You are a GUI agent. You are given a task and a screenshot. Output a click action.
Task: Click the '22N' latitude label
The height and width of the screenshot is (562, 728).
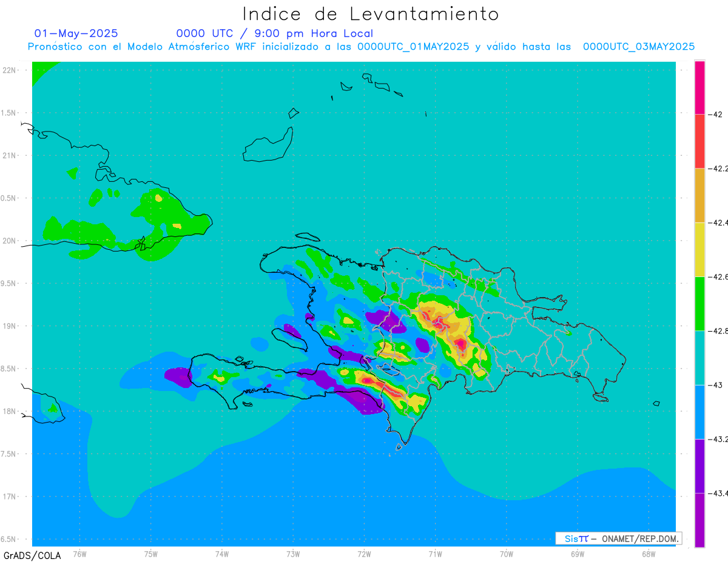(10, 70)
